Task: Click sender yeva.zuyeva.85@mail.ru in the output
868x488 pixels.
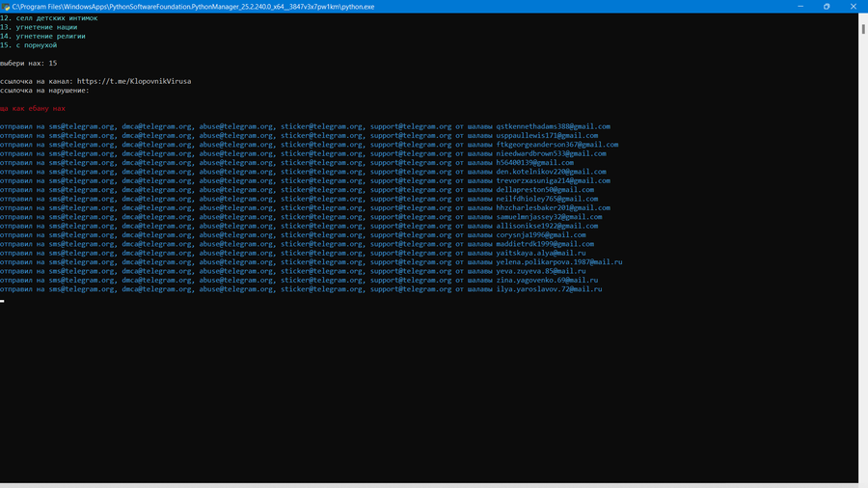Action: pyautogui.click(x=541, y=271)
